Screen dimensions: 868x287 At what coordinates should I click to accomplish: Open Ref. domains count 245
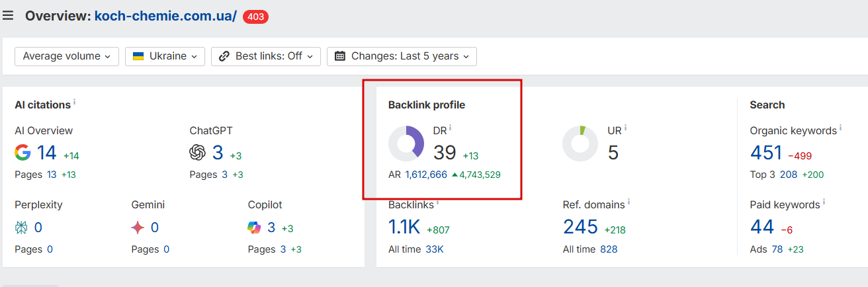pos(580,227)
